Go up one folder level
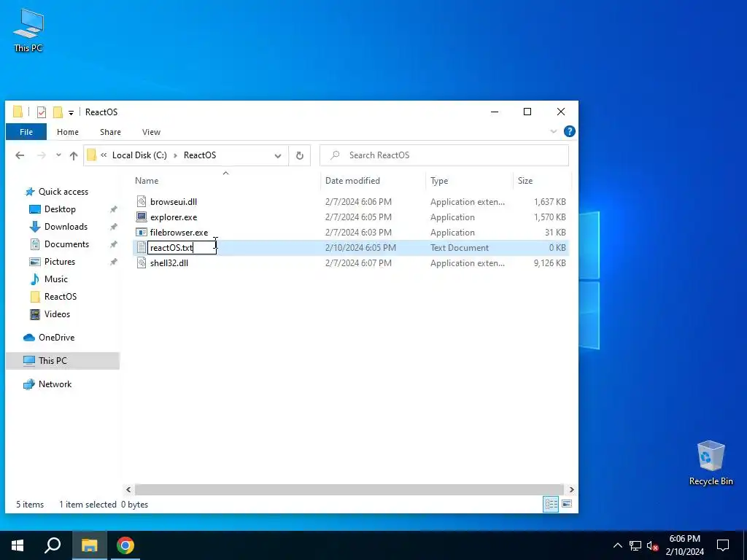This screenshot has width=747, height=560. pos(74,155)
